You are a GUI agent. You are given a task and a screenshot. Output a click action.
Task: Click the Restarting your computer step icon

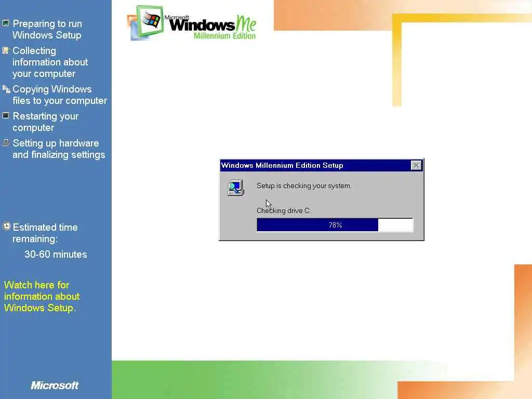point(5,116)
